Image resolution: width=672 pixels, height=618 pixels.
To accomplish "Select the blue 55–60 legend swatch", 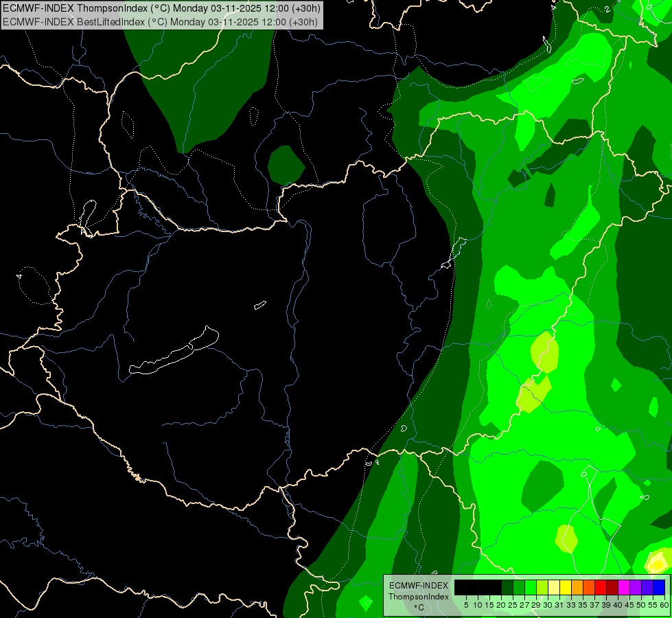I will point(659,587).
